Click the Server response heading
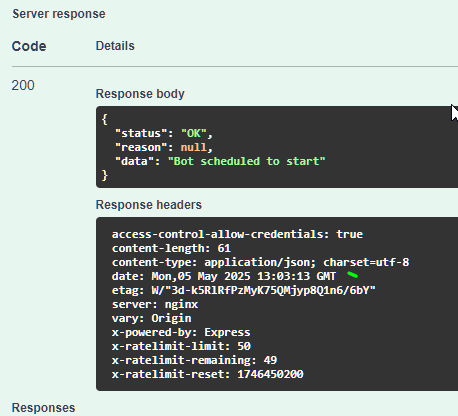Viewport: 458px width, 416px height. click(x=59, y=14)
